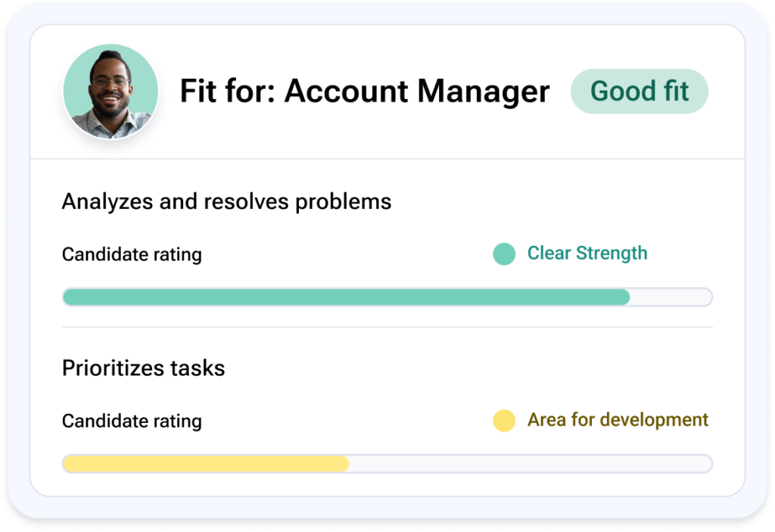Click the empty part of the yellow rating bar
Screen dimensions: 775x532
[530, 464]
